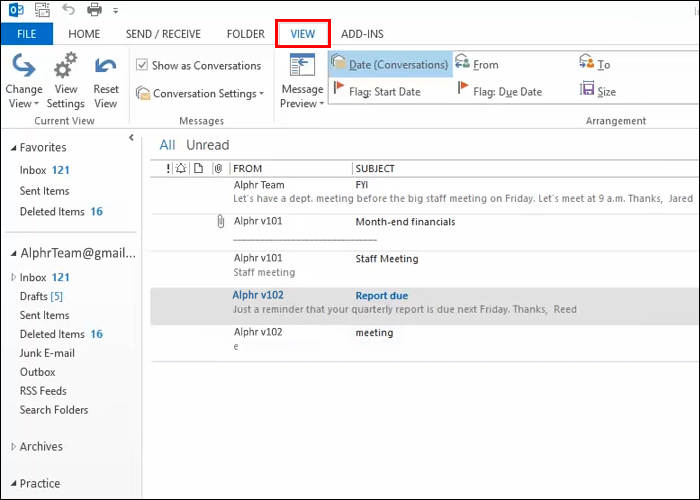Collapse the Practice section

point(13,483)
